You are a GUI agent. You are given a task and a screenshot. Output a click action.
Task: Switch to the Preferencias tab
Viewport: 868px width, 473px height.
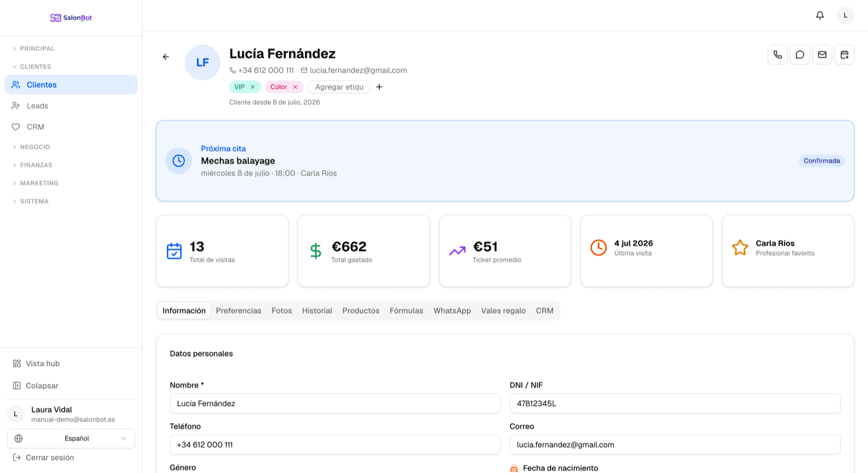239,311
